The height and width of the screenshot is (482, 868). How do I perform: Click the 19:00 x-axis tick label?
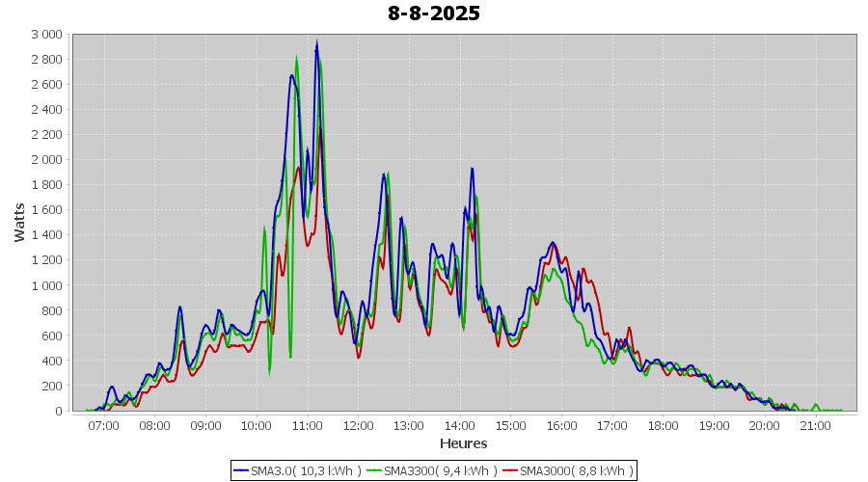[714, 426]
